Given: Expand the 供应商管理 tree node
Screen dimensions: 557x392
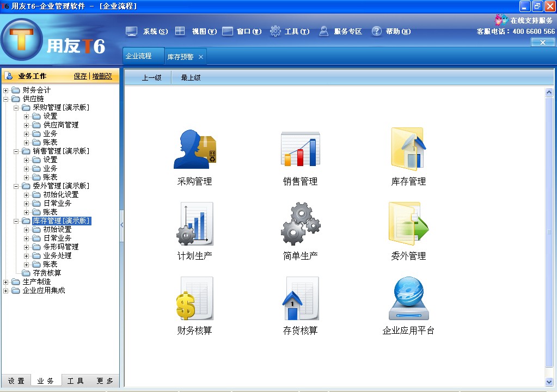Looking at the screenshot, I should pos(26,125).
